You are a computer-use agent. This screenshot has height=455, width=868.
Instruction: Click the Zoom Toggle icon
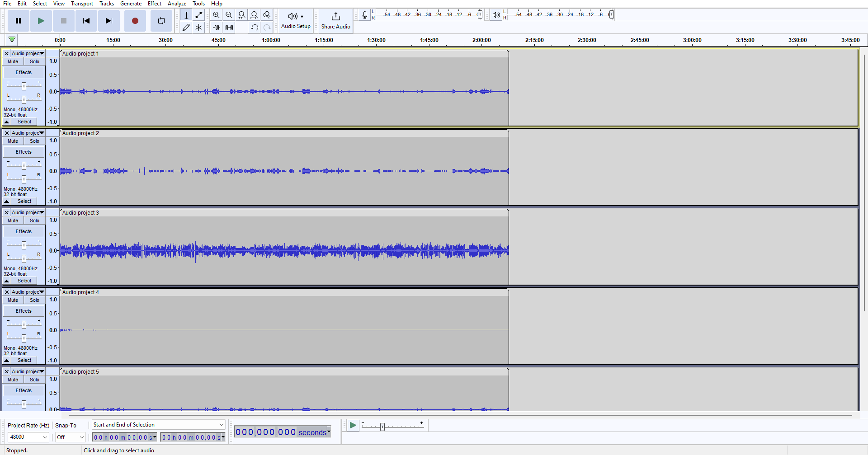point(267,15)
